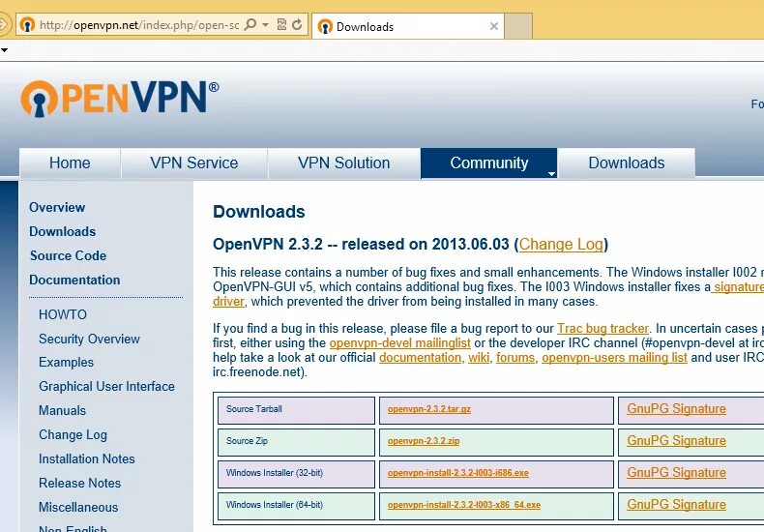
Task: Open the openvpn-devel mailinglist link
Action: 400,343
